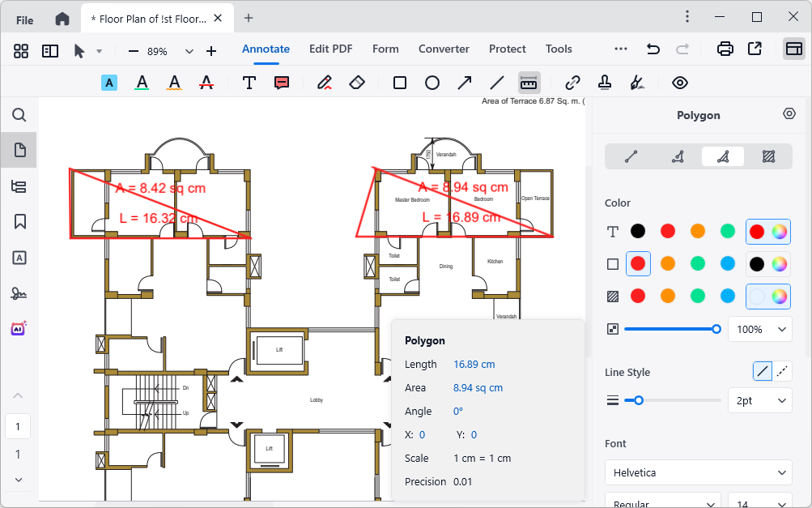The width and height of the screenshot is (812, 508).
Task: Select the Text comment tool
Action: click(249, 82)
